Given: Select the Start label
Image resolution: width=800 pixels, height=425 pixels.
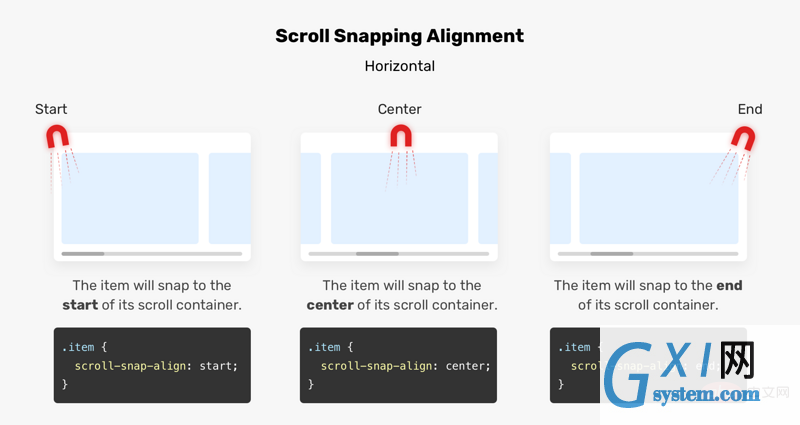Looking at the screenshot, I should [x=51, y=109].
